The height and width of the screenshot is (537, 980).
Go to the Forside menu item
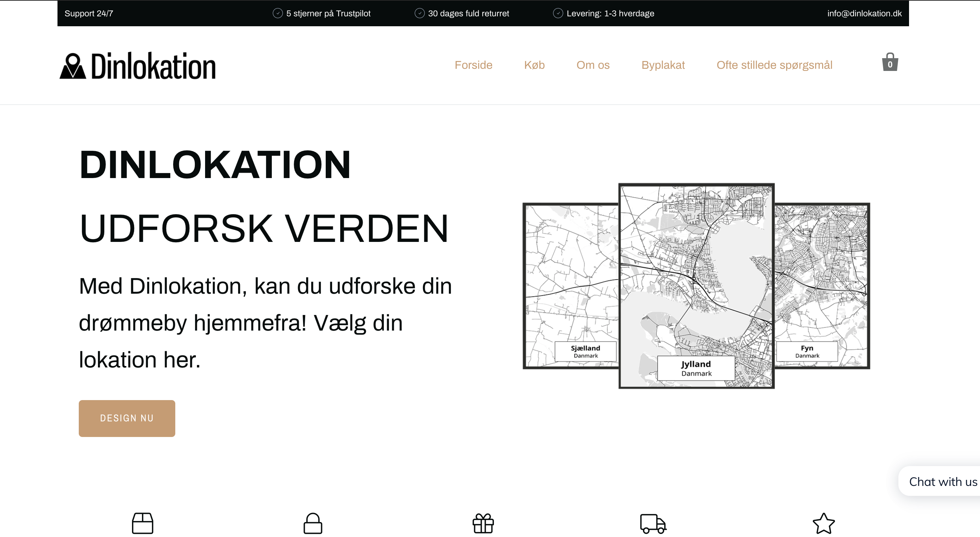click(x=473, y=65)
